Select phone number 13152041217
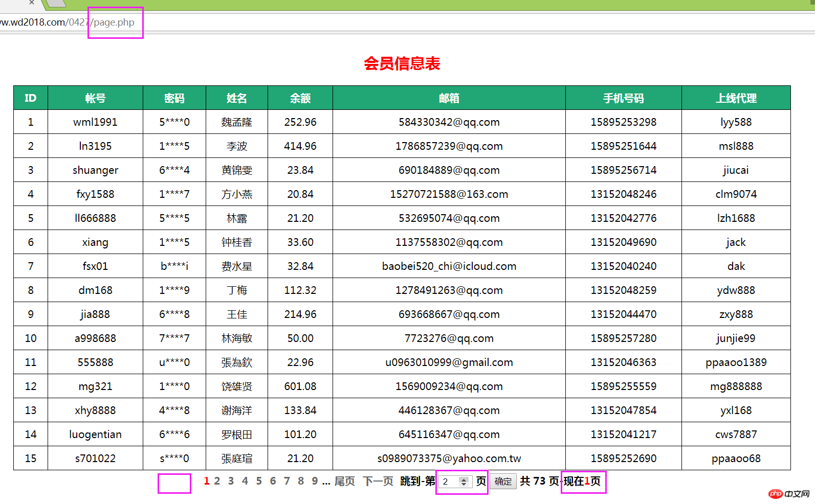This screenshot has width=815, height=504. click(x=624, y=434)
